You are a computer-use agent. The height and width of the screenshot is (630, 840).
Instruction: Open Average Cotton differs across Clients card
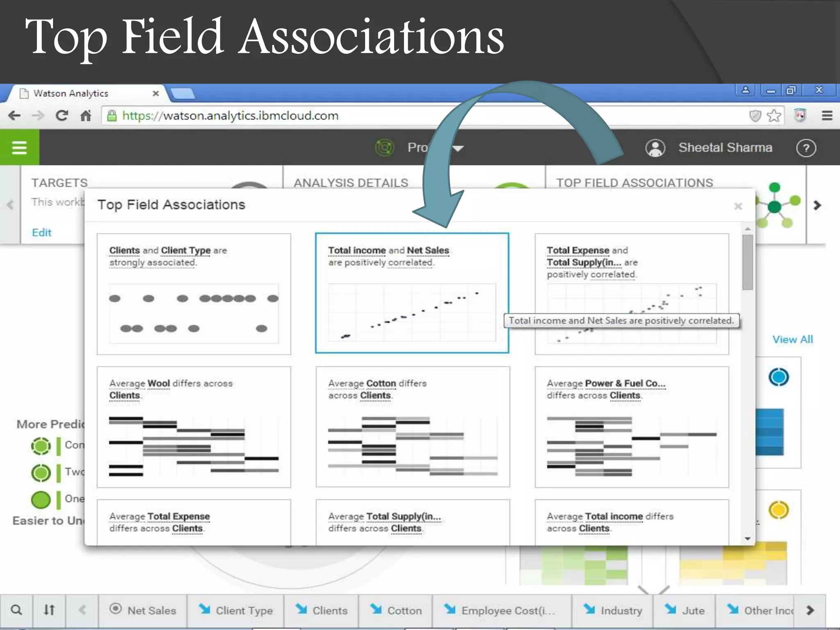tap(413, 427)
